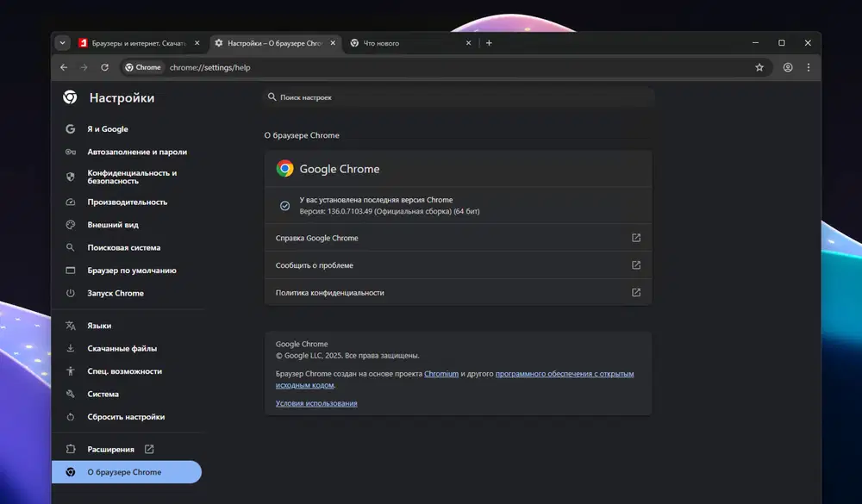
Task: Switch to the Что нового tab
Action: (410, 43)
